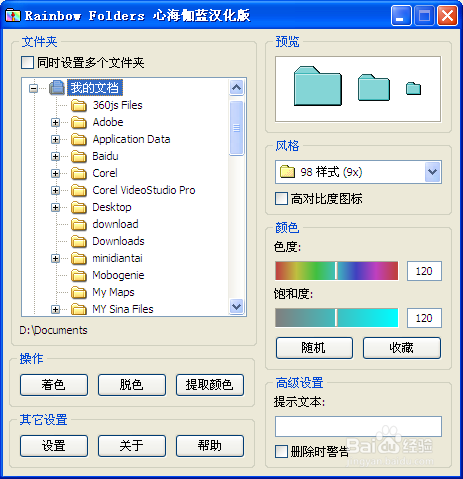Click the smallest teal folder preview icon
Screen dimensions: 463x479
pyautogui.click(x=413, y=89)
